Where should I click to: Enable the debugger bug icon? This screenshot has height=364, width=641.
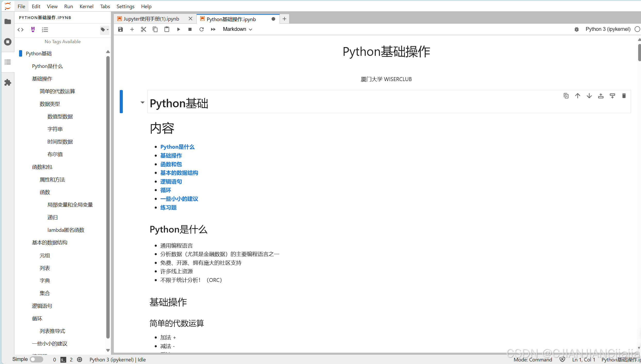pyautogui.click(x=577, y=29)
